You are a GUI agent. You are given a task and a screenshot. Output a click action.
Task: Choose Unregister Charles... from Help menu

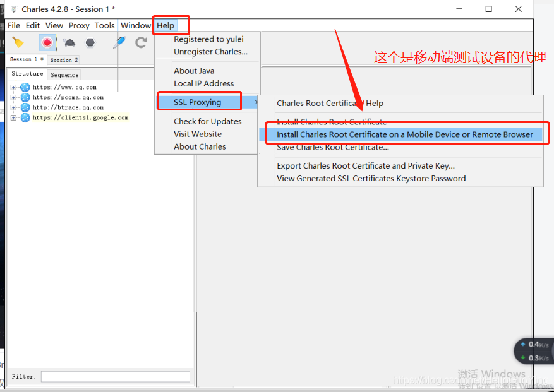click(x=210, y=52)
